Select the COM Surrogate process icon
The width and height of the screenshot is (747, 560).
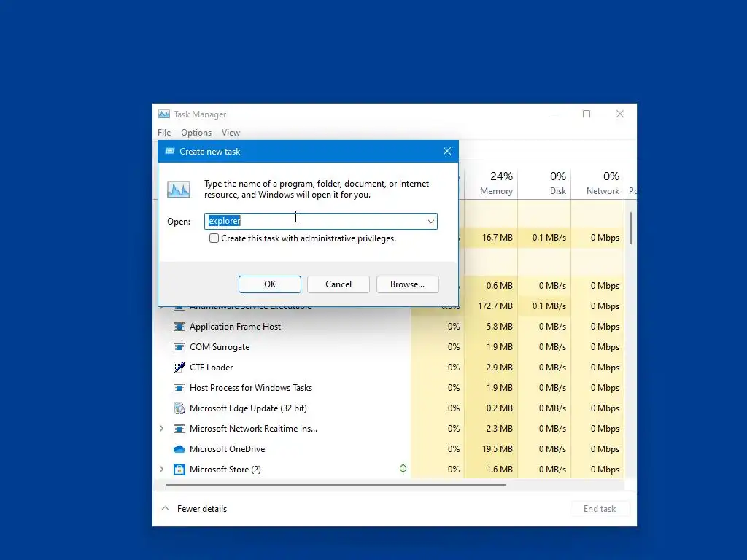coord(179,347)
